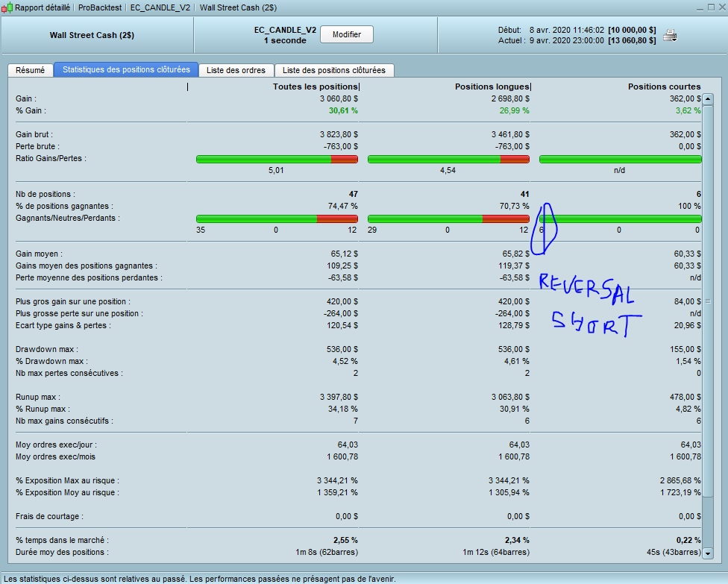The height and width of the screenshot is (584, 728).
Task: Click the Moy ordres exec/mois label
Action: coord(55,457)
